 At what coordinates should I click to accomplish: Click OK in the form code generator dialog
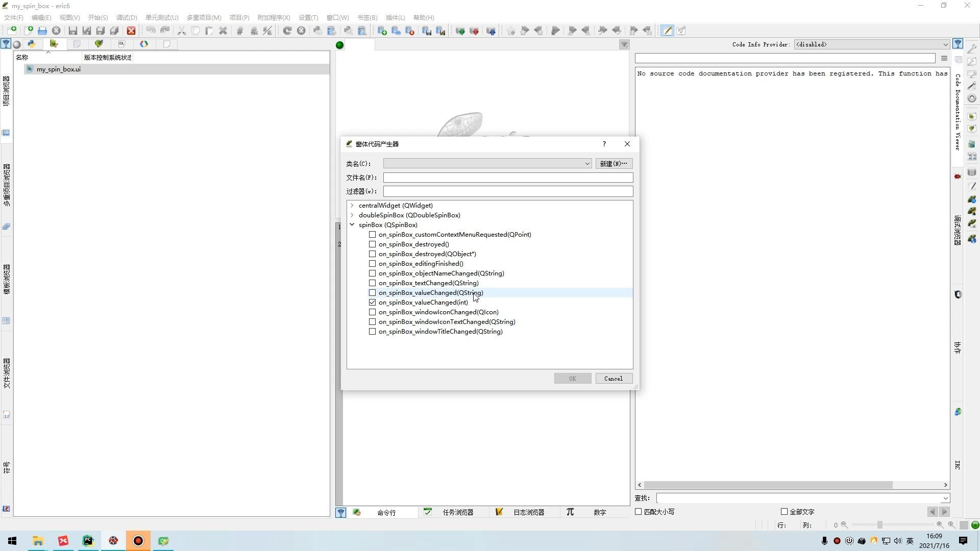[573, 378]
